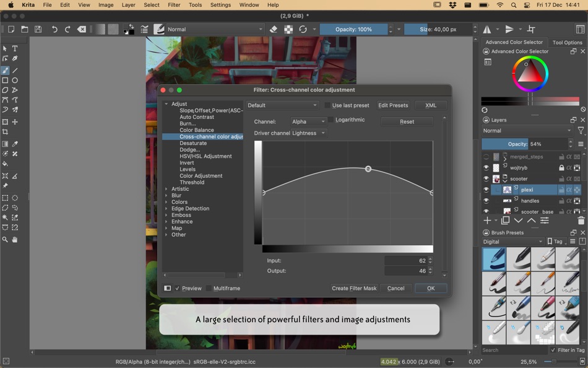Expand the Artistic filter category
This screenshot has height=368, width=588.
pyautogui.click(x=166, y=189)
